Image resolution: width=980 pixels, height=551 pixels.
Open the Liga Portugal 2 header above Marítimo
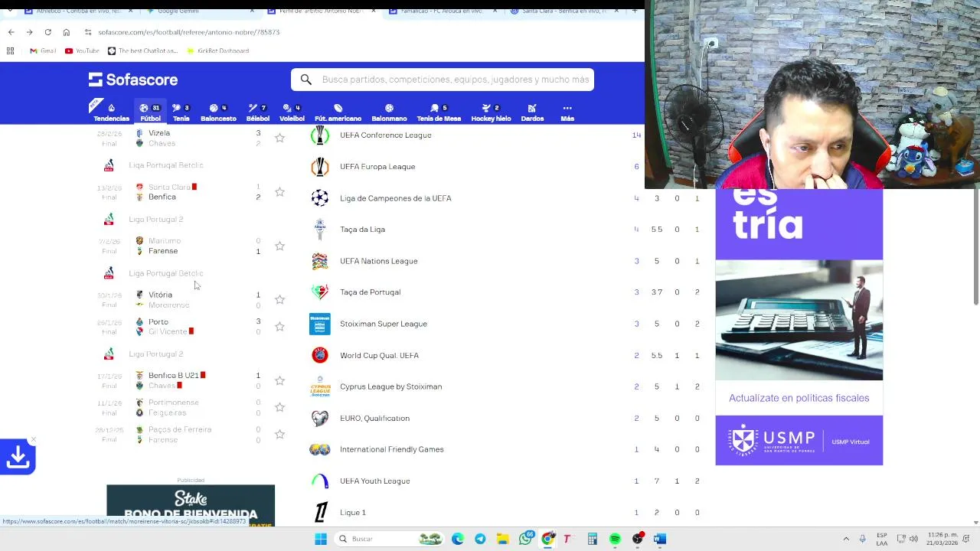point(155,220)
